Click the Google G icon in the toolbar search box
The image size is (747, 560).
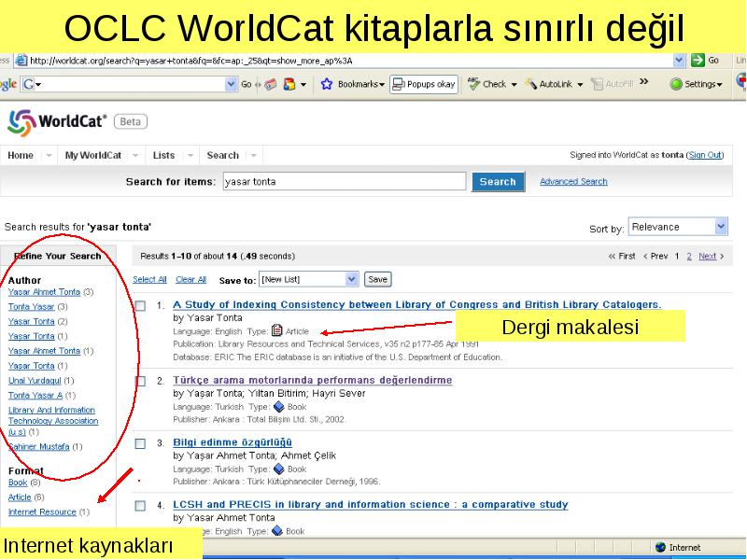29,84
